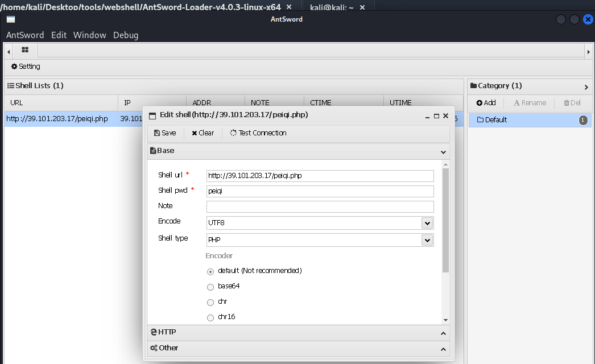Click the Shell pwd input field
This screenshot has height=364, width=595.
point(320,191)
